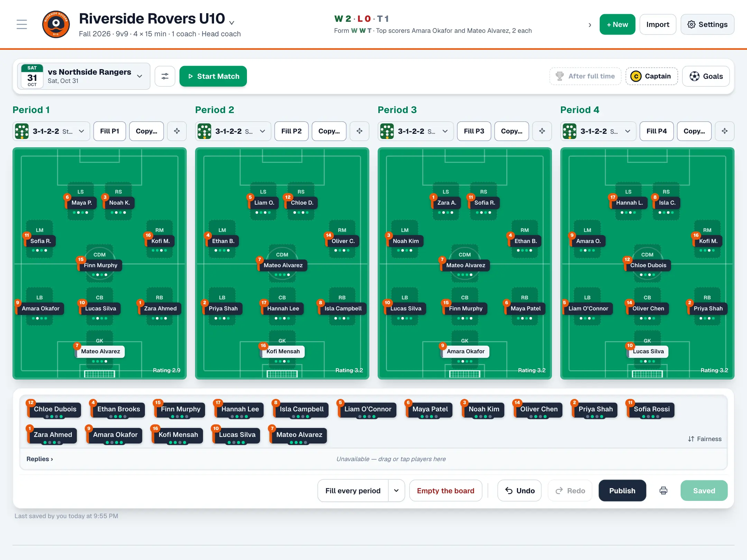
Task: Click the Import button
Action: click(658, 25)
